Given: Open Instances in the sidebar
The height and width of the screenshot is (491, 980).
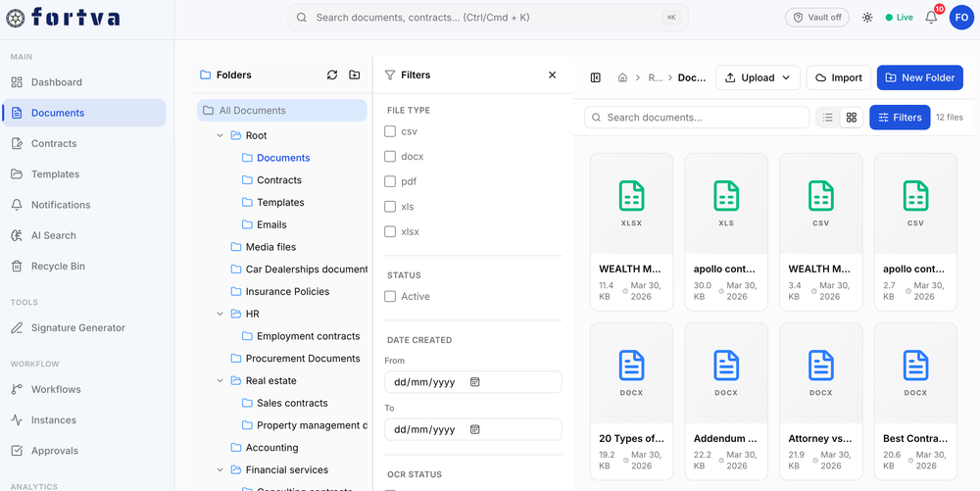Looking at the screenshot, I should (x=83, y=419).
